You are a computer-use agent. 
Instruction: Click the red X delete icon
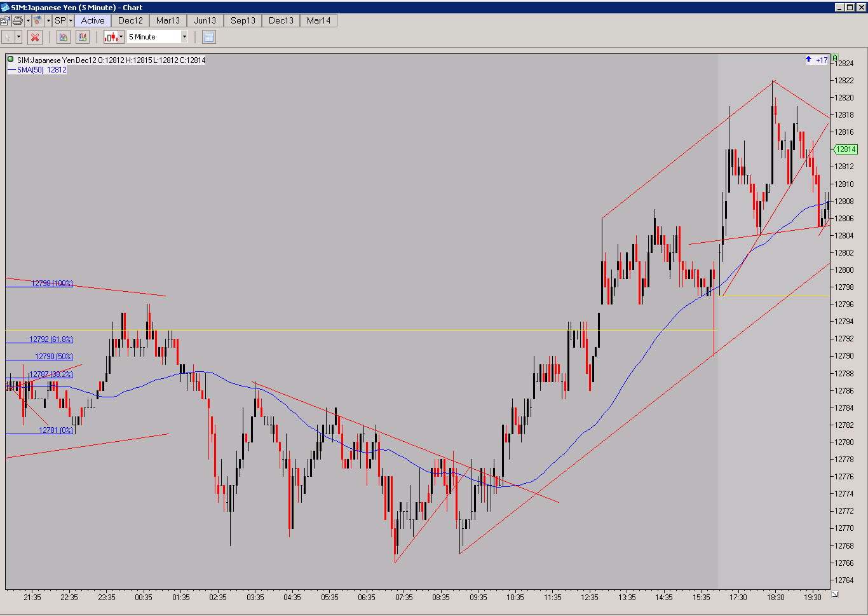35,37
